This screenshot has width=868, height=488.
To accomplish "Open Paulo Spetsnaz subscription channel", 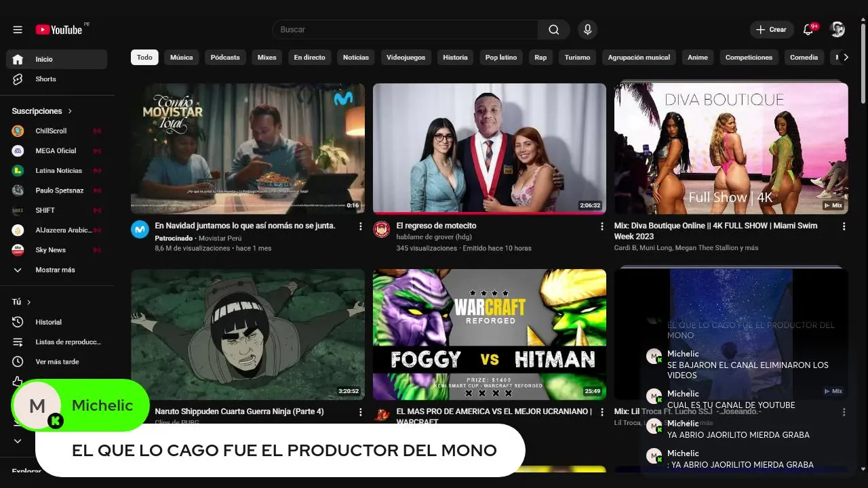I will click(x=57, y=190).
